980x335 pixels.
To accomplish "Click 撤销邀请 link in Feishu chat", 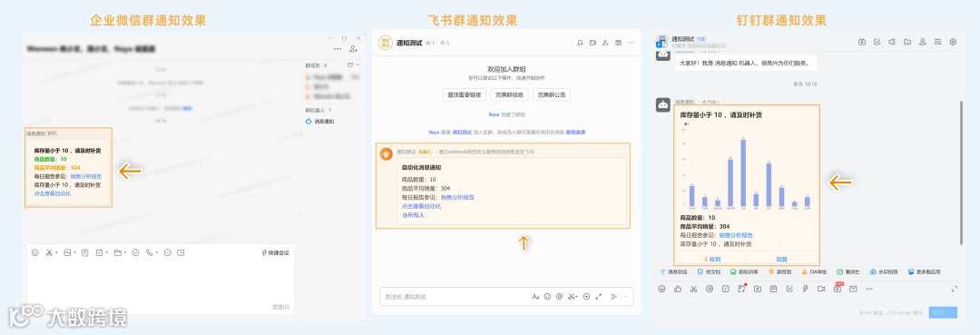I will (575, 133).
